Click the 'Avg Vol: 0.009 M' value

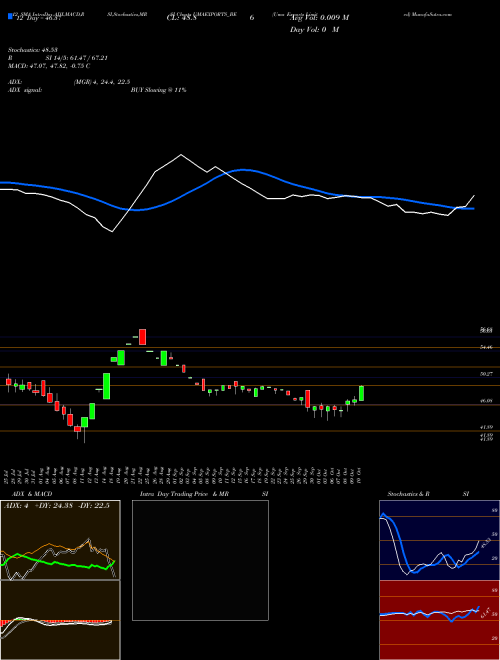pos(319,18)
